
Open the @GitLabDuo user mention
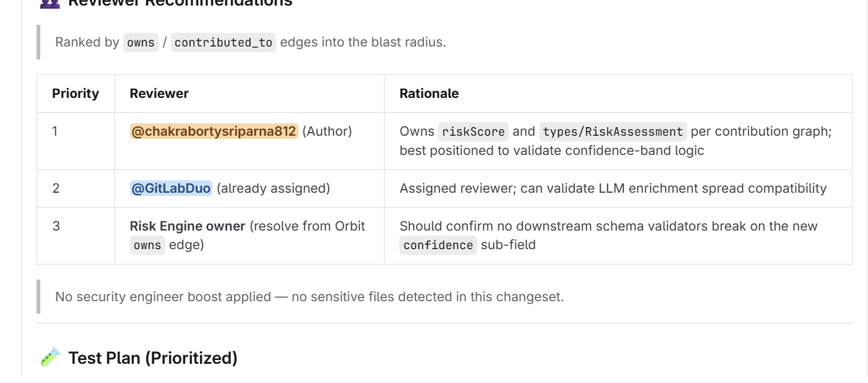pyautogui.click(x=171, y=188)
